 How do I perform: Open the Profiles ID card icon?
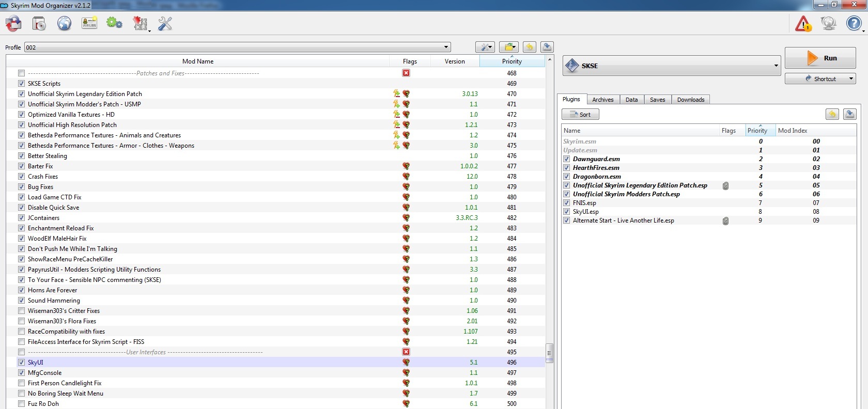pos(89,23)
